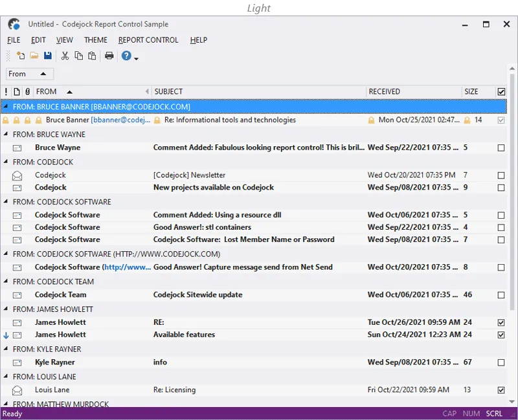Screen dimensions: 518x420
Task: Click the envelope icon for stl containers message
Action: click(x=17, y=228)
